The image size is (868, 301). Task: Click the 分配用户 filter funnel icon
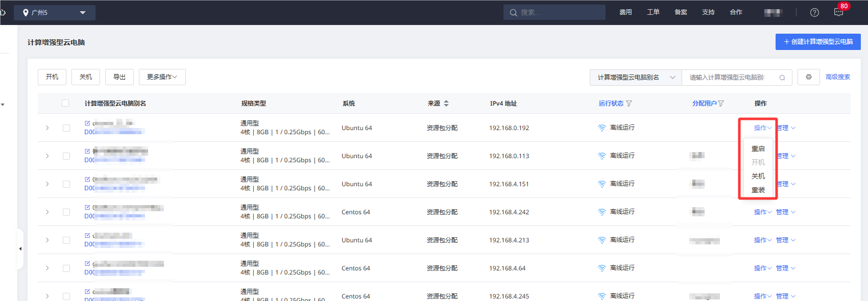click(x=721, y=104)
